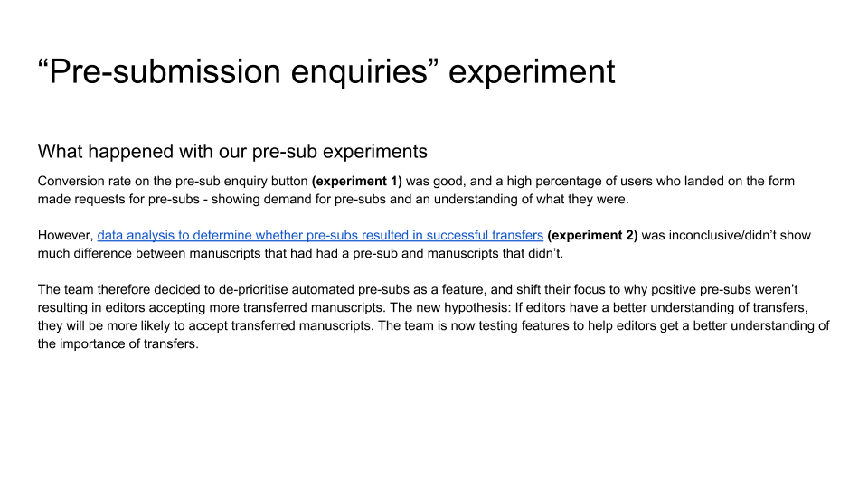Click the word "However," before the link
The height and width of the screenshot is (488, 868).
65,235
